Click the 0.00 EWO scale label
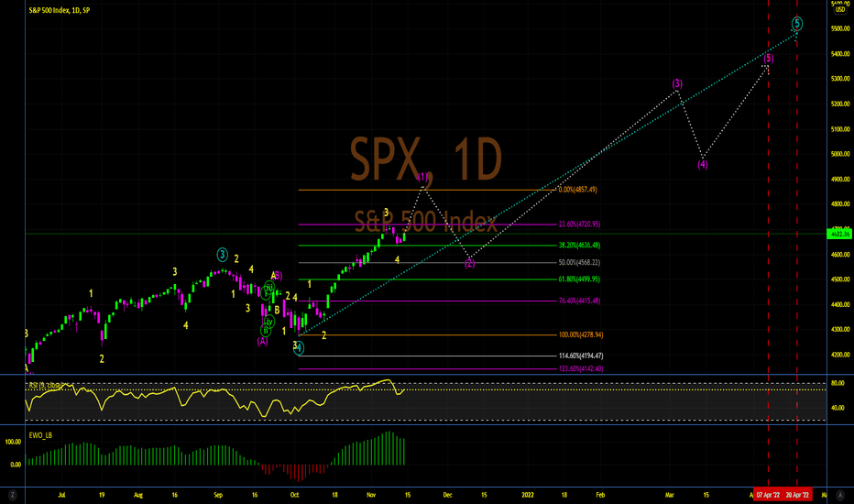This screenshot has width=854, height=504. pyautogui.click(x=16, y=465)
